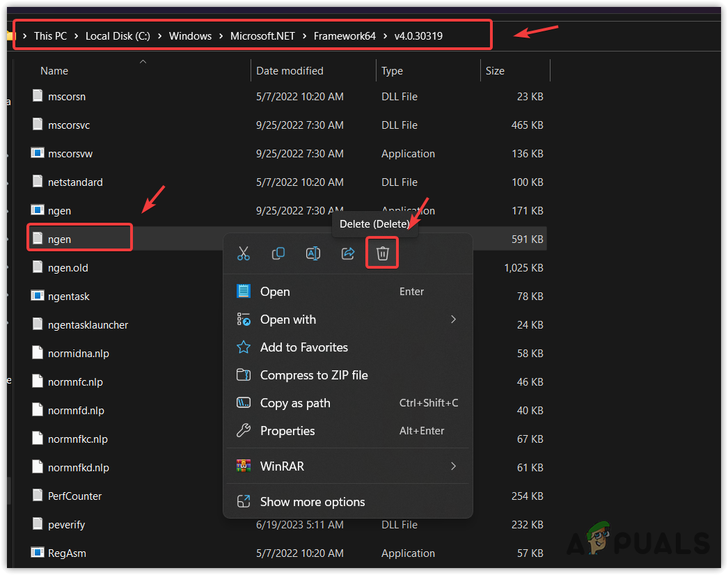Viewport: 728px width, 575px height.
Task: Choose Copy as path
Action: tap(347, 402)
